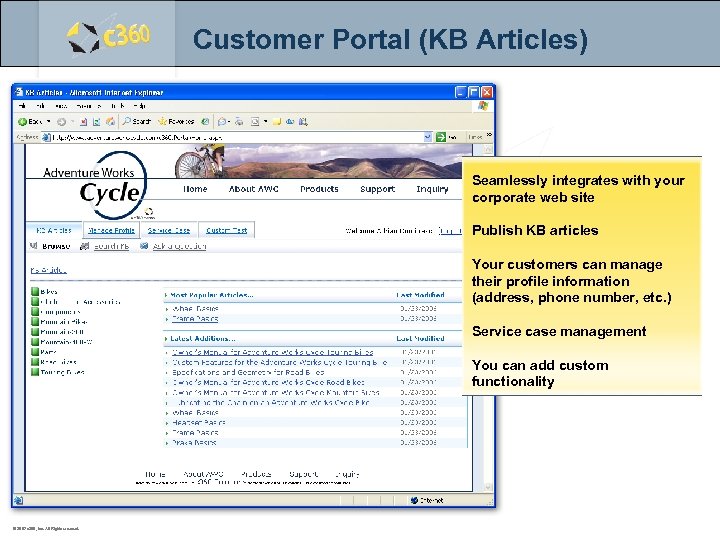
Task: Click Home in the top site navigation
Action: pyautogui.click(x=195, y=189)
